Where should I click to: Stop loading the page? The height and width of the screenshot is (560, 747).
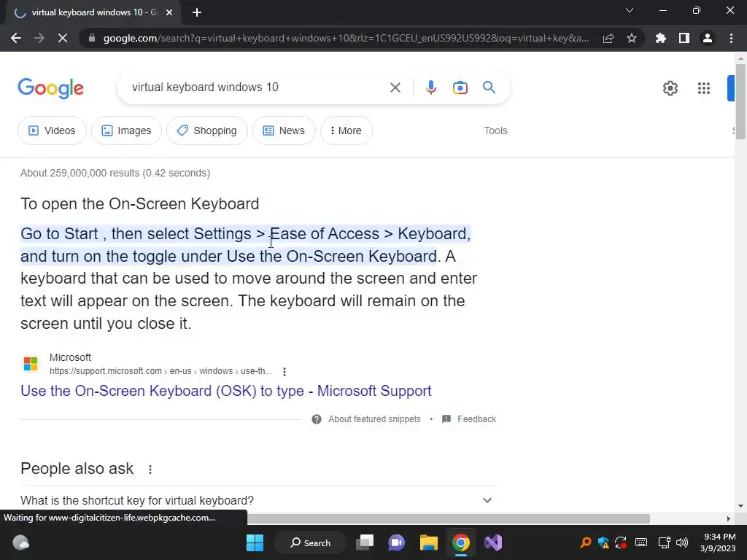tap(63, 38)
